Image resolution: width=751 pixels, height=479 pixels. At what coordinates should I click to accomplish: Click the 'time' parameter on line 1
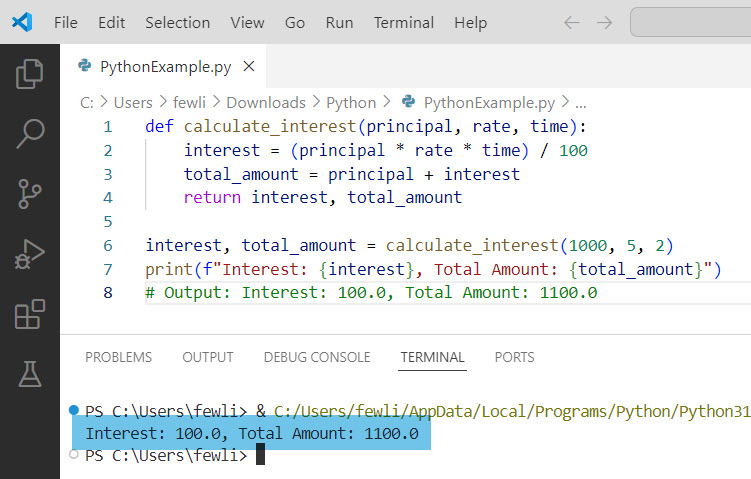tap(549, 126)
